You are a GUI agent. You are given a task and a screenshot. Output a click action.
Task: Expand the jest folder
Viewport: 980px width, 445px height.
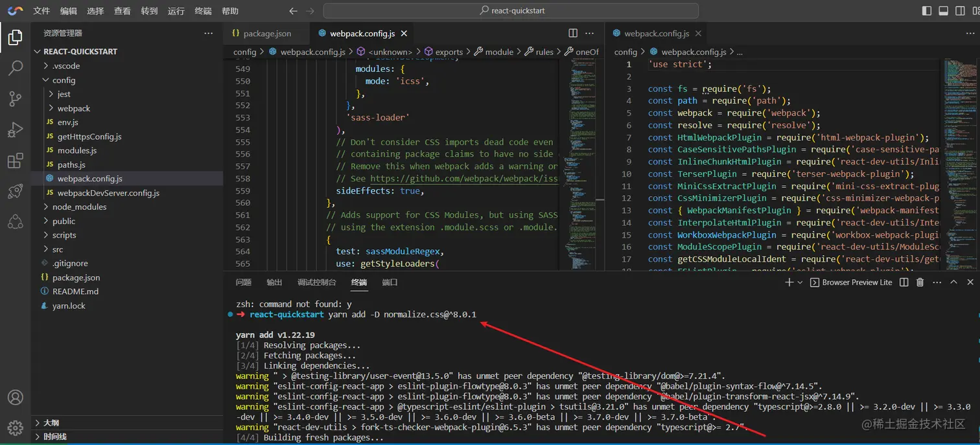click(127, 94)
